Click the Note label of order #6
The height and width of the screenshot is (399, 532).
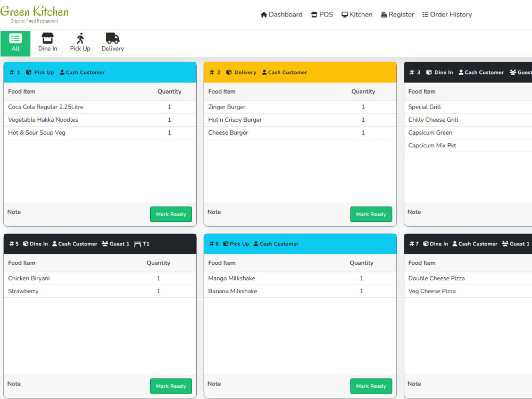(214, 384)
